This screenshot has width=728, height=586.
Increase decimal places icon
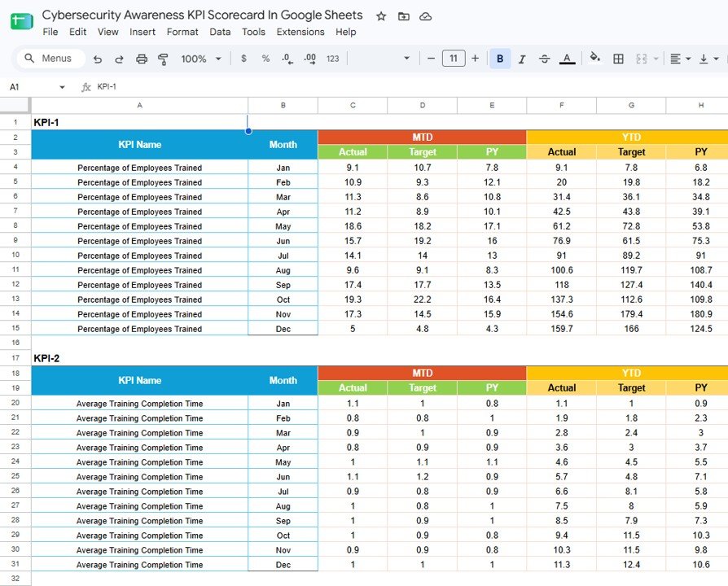click(309, 59)
